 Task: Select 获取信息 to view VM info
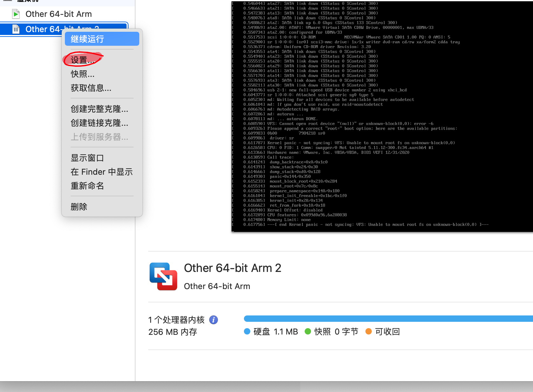[91, 88]
